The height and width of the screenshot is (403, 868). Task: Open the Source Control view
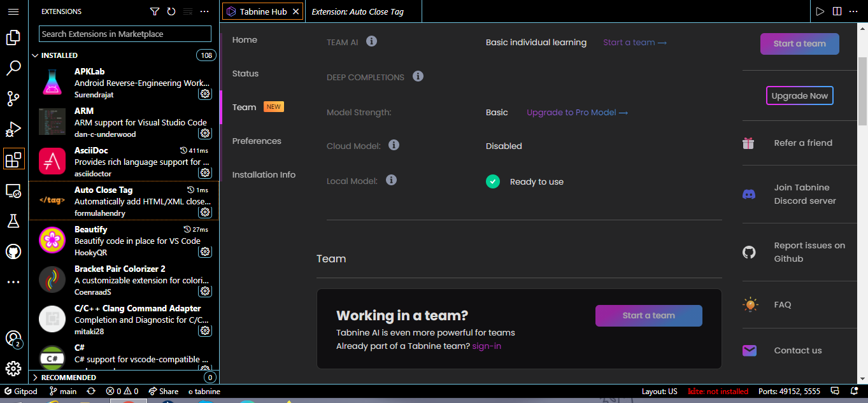[13, 99]
